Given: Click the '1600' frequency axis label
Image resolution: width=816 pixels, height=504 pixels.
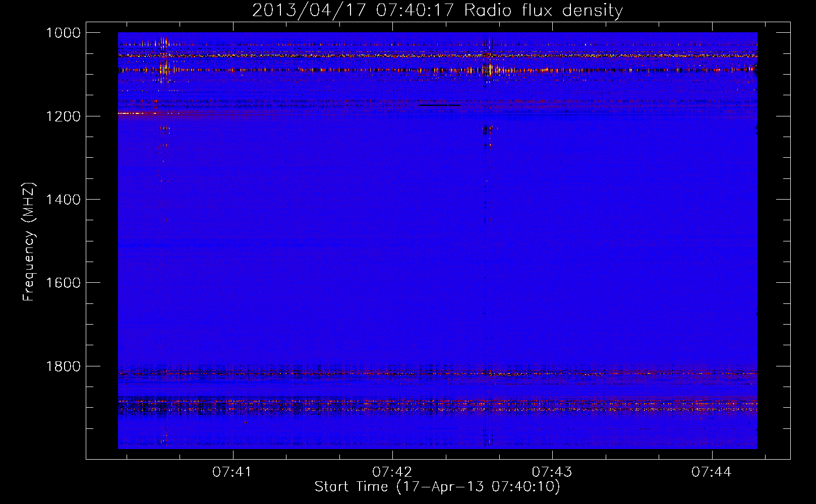Looking at the screenshot, I should point(63,283).
